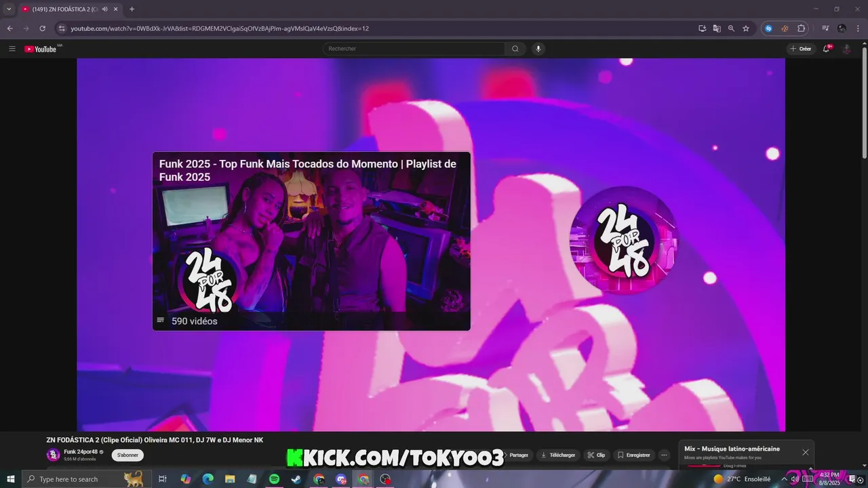Open the Extensions puzzle piece menu
This screenshot has width=868, height=488.
tap(801, 28)
